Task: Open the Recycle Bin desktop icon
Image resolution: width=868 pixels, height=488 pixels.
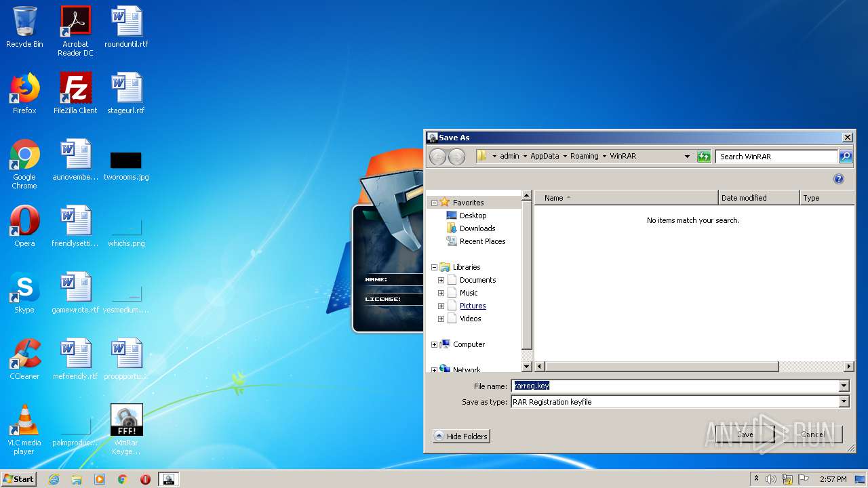Action: (24, 27)
